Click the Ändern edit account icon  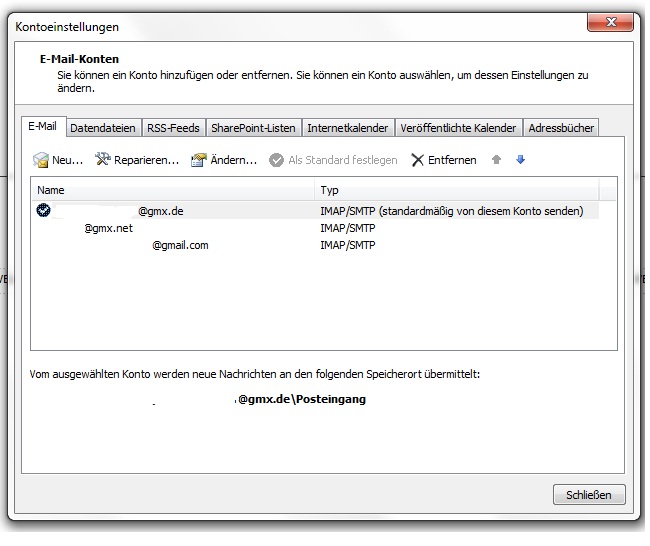click(199, 160)
